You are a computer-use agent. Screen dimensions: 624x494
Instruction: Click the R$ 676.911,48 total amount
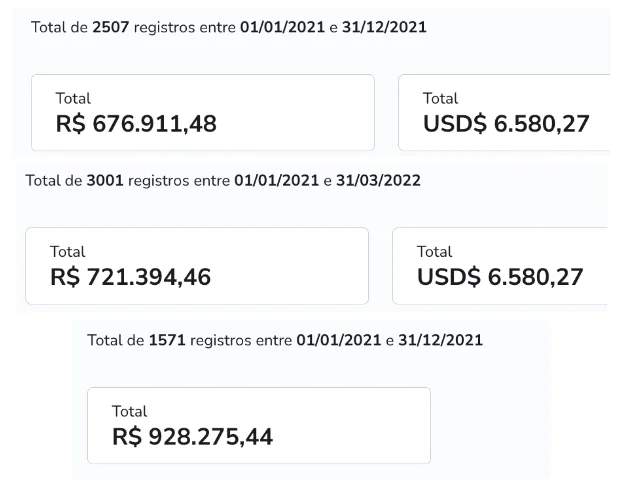coord(137,124)
